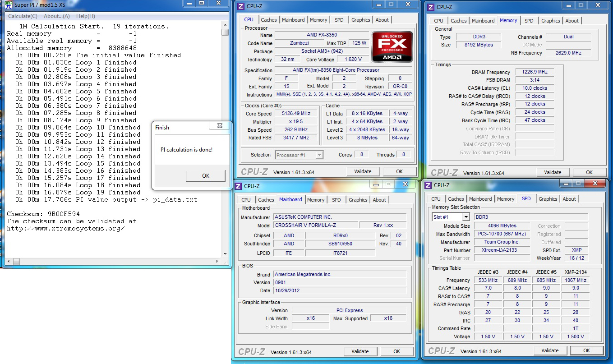Screen dimensions: 613x364
Task: Click the AMD FX Unlocked processor logo
Action: click(x=392, y=46)
